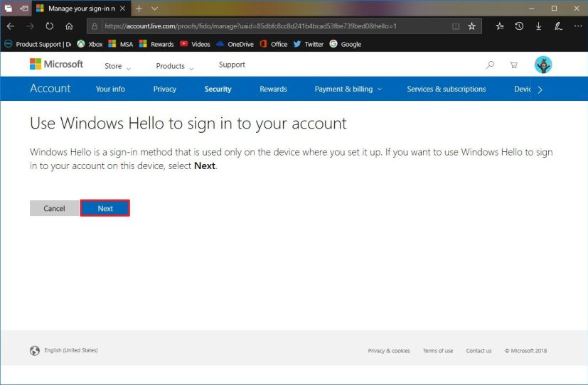This screenshot has height=385, width=588.
Task: Open the Security tab
Action: 218,89
